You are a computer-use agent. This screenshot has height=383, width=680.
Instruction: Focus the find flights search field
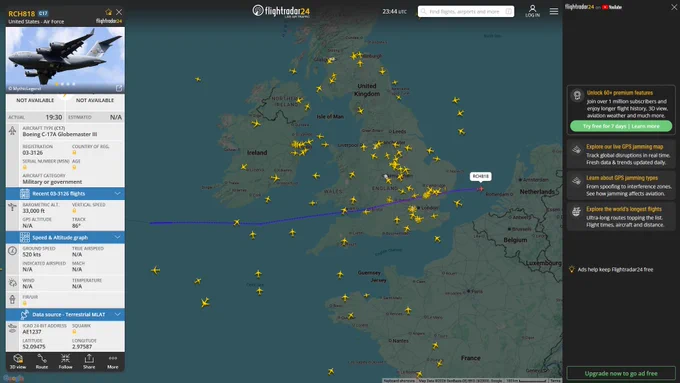pos(466,11)
